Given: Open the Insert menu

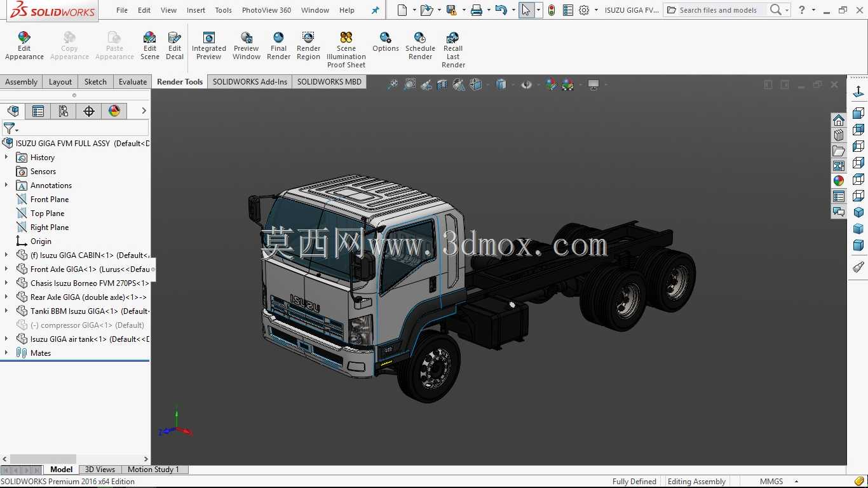Looking at the screenshot, I should [x=196, y=10].
